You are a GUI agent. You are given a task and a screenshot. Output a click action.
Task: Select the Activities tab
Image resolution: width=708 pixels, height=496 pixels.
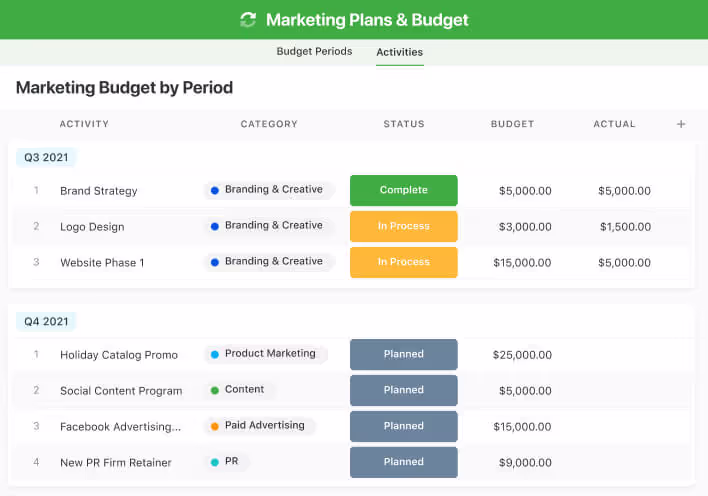(399, 52)
